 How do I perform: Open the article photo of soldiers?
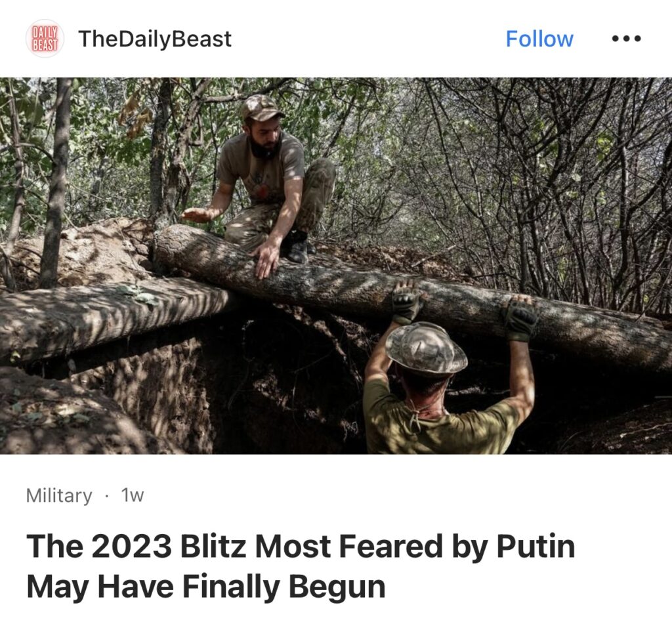(336, 266)
